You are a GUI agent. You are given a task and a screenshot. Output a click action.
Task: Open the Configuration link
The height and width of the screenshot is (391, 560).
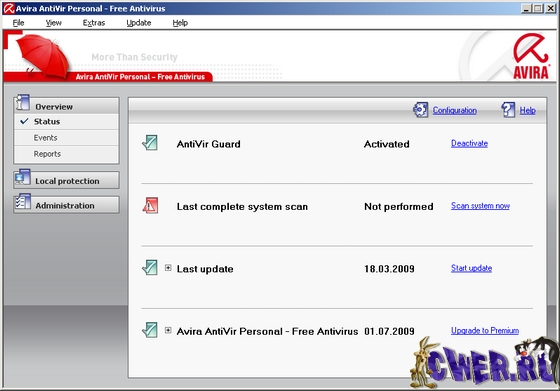pos(455,110)
